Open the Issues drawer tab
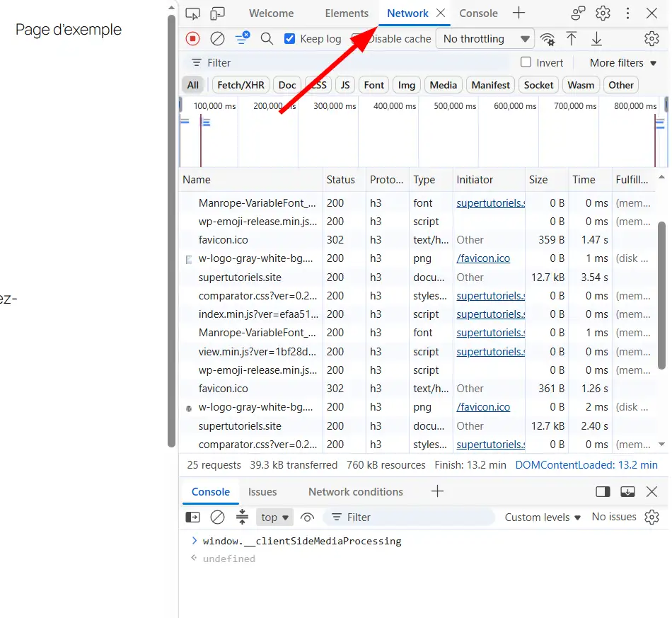Viewport: 672px width, 618px height. (262, 492)
